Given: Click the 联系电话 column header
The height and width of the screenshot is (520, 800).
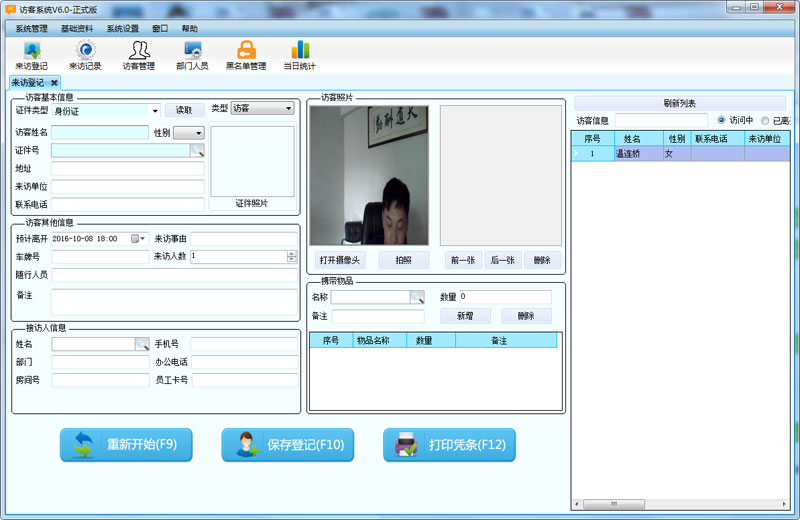Looking at the screenshot, I should coord(717,139).
